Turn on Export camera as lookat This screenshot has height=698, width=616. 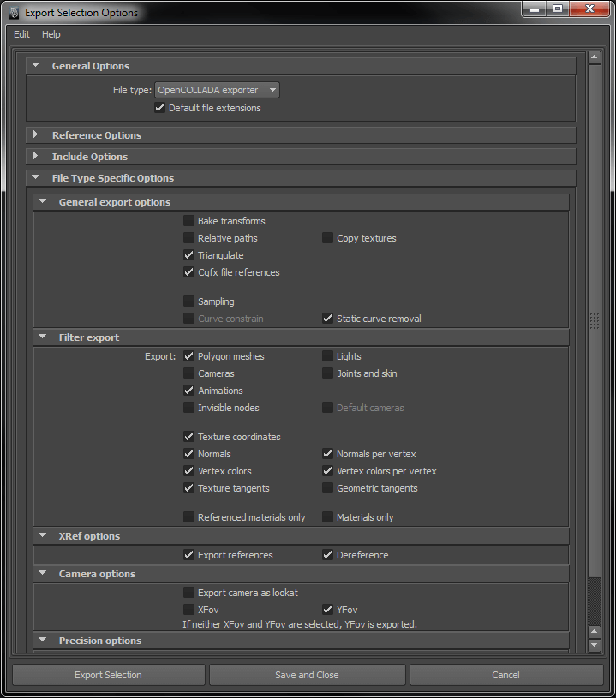tap(189, 593)
